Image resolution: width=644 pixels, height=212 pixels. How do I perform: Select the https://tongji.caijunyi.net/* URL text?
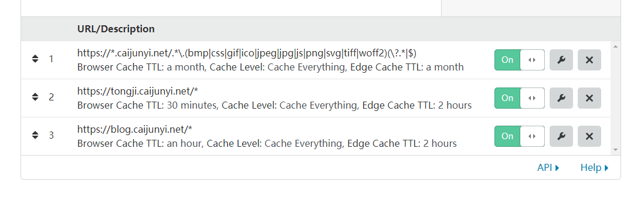(x=138, y=91)
